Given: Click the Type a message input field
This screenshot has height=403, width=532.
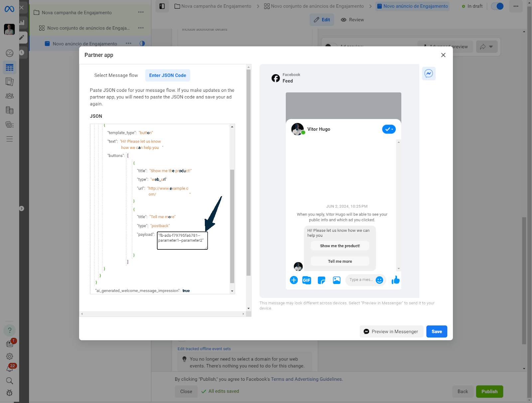Looking at the screenshot, I should [x=361, y=280].
